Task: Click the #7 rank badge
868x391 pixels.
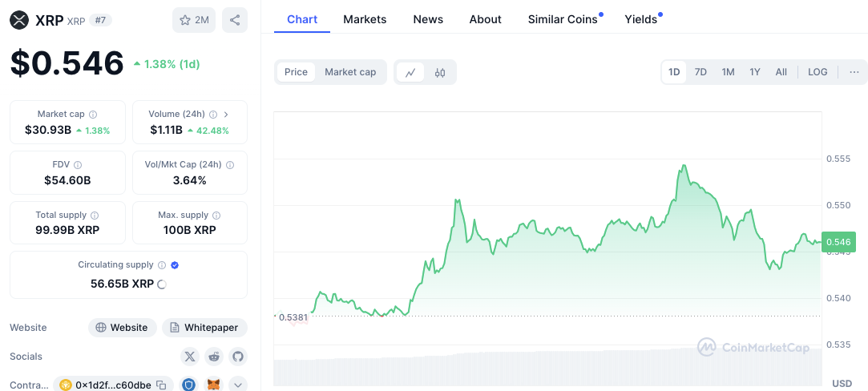Action: pos(101,21)
